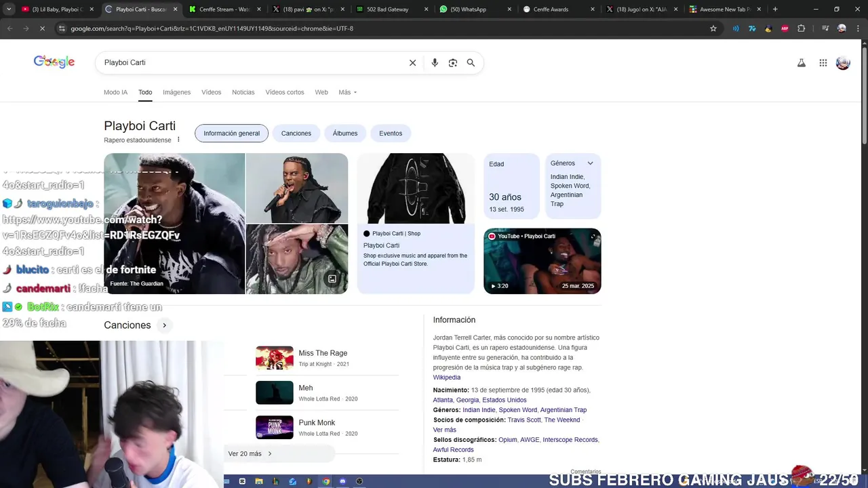Switch to the Noticias search tab
This screenshot has height=488, width=868.
(x=243, y=92)
